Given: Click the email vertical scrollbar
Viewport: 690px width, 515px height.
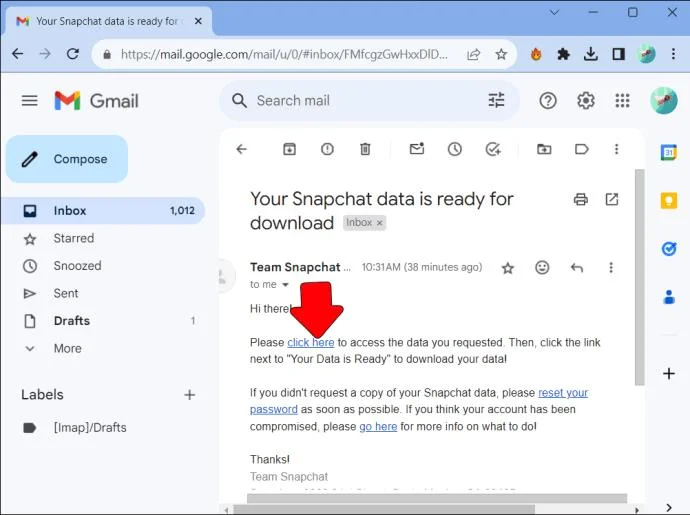Looking at the screenshot, I should [640, 277].
